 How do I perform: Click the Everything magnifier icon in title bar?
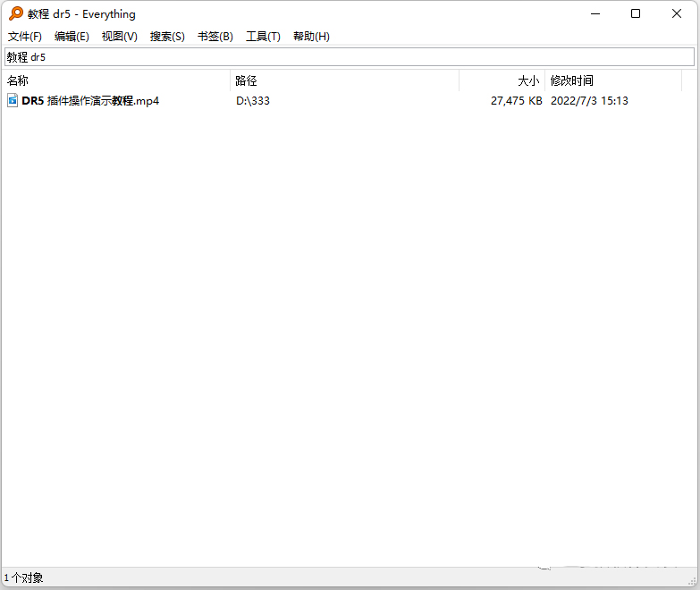coord(15,13)
